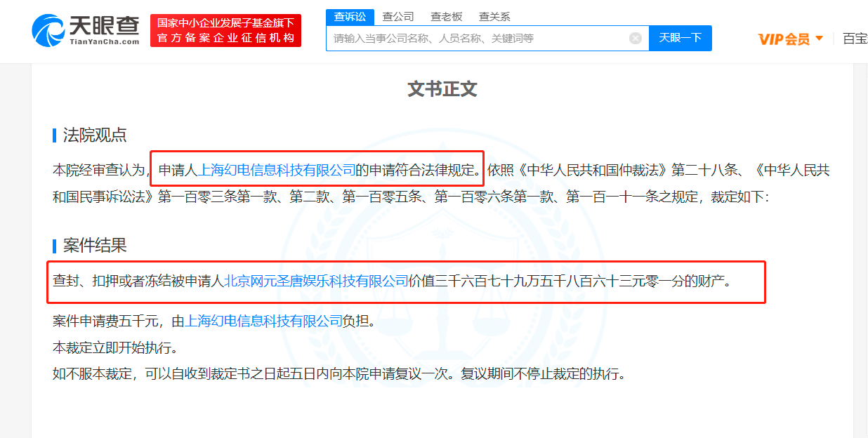This screenshot has height=438, width=868.
Task: Open 上海幻电信息科技有限公司 link in 法院观点
Action: tap(277, 169)
